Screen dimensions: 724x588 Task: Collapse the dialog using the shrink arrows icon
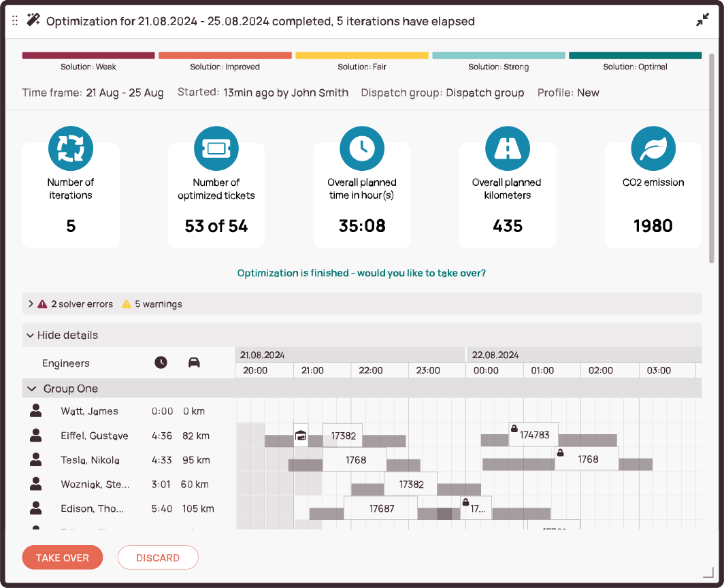click(702, 21)
